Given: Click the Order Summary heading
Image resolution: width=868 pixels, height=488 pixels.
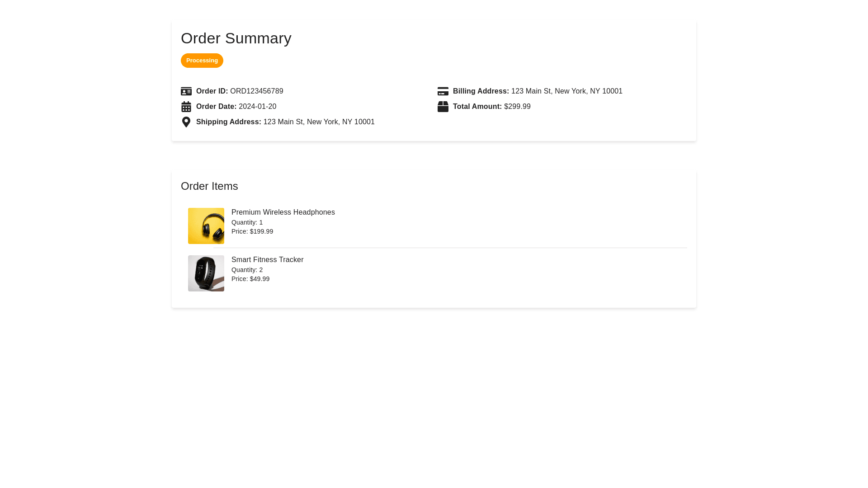Looking at the screenshot, I should (x=236, y=38).
